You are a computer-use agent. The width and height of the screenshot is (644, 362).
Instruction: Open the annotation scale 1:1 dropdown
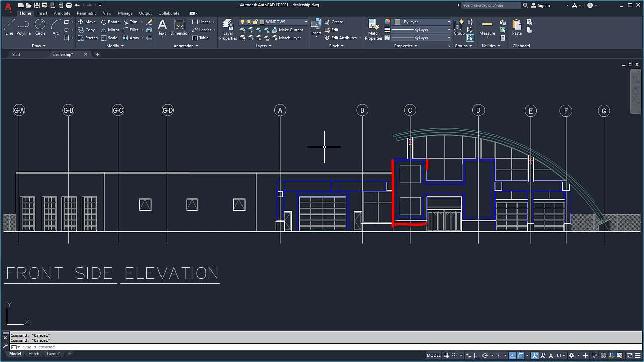point(561,355)
